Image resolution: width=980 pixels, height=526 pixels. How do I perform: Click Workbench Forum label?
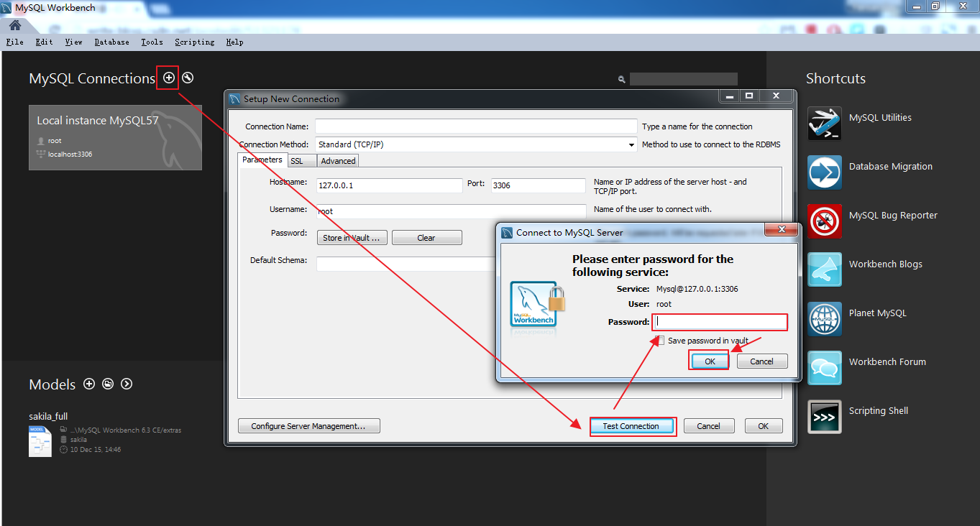click(887, 361)
